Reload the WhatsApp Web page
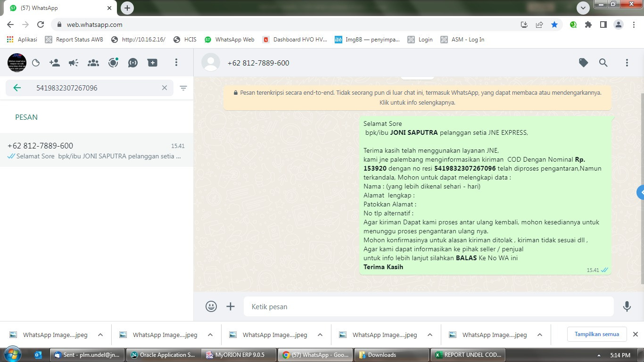The image size is (644, 362). tap(41, 25)
